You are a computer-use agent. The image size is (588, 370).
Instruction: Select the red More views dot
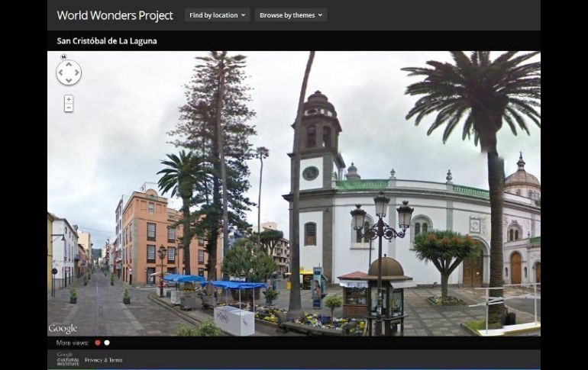pyautogui.click(x=98, y=343)
